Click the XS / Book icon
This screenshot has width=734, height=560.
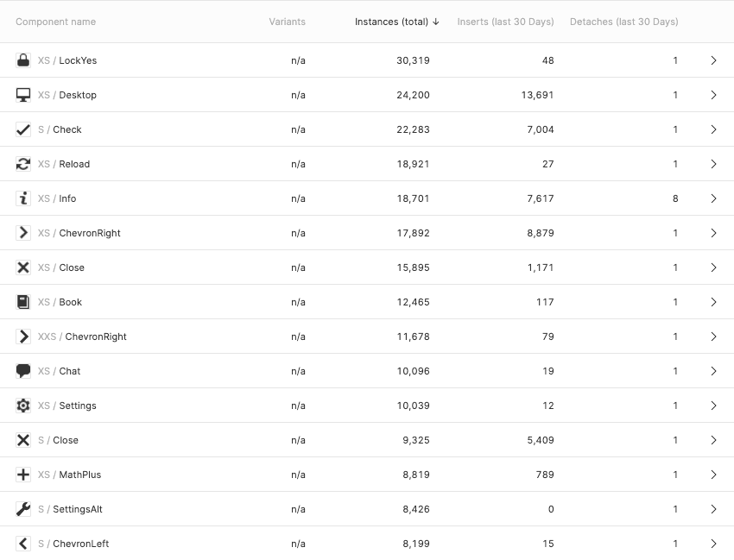click(x=23, y=302)
